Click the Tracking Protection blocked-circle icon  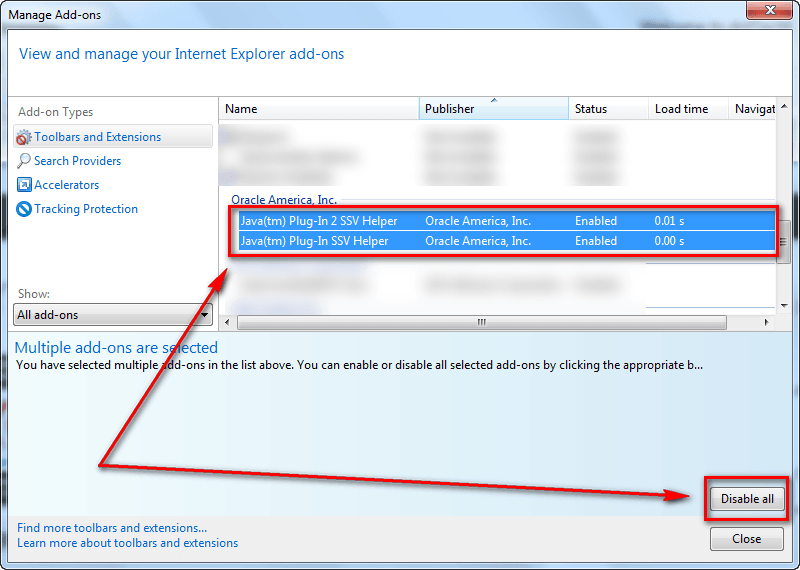[x=24, y=209]
